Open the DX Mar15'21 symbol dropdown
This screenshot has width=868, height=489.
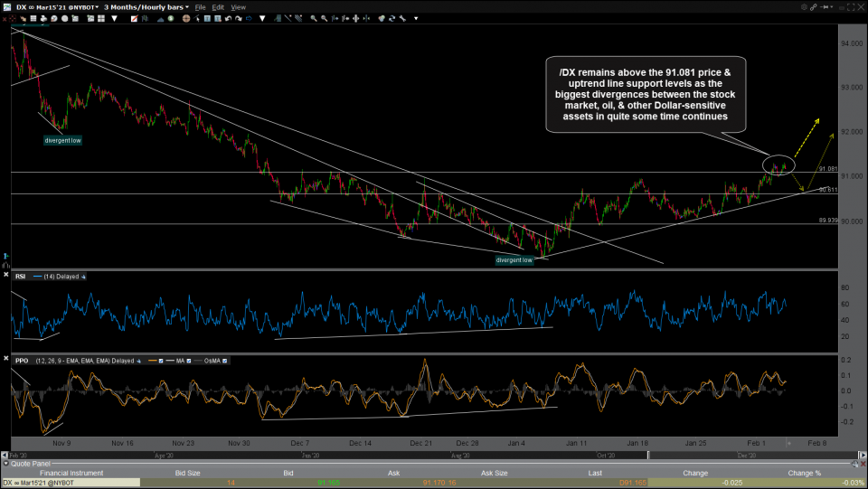(55, 6)
